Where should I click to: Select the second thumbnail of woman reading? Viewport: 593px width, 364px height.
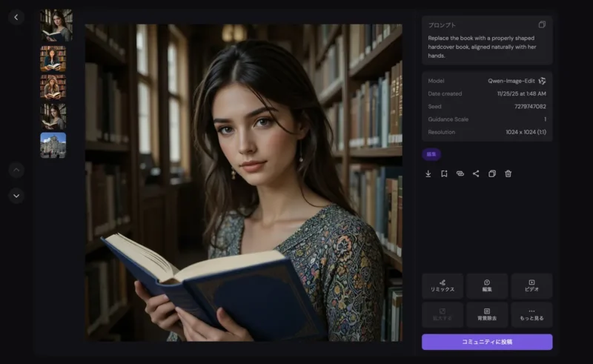[x=53, y=59]
